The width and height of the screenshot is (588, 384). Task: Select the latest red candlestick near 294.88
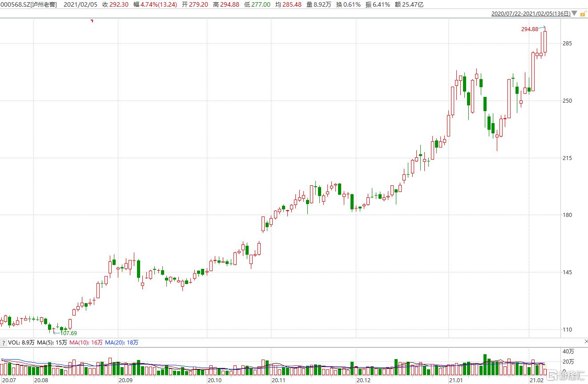coord(545,42)
